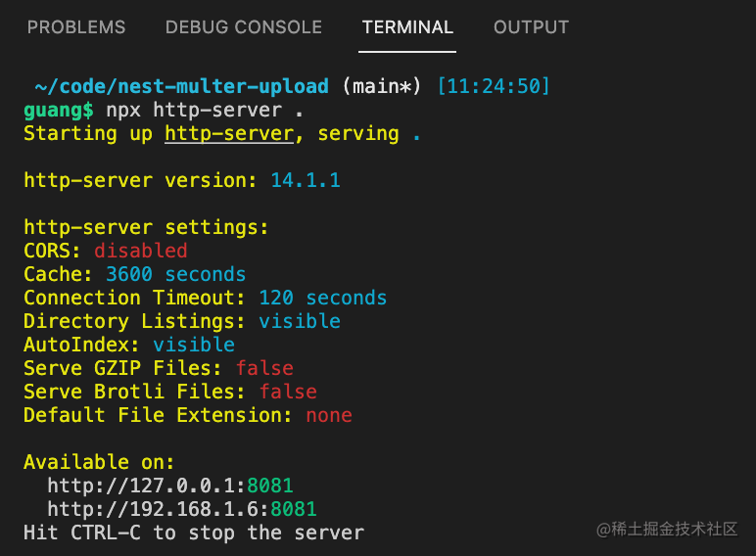Show the OUTPUT tab
Screen dimensions: 756x556
pos(531,27)
